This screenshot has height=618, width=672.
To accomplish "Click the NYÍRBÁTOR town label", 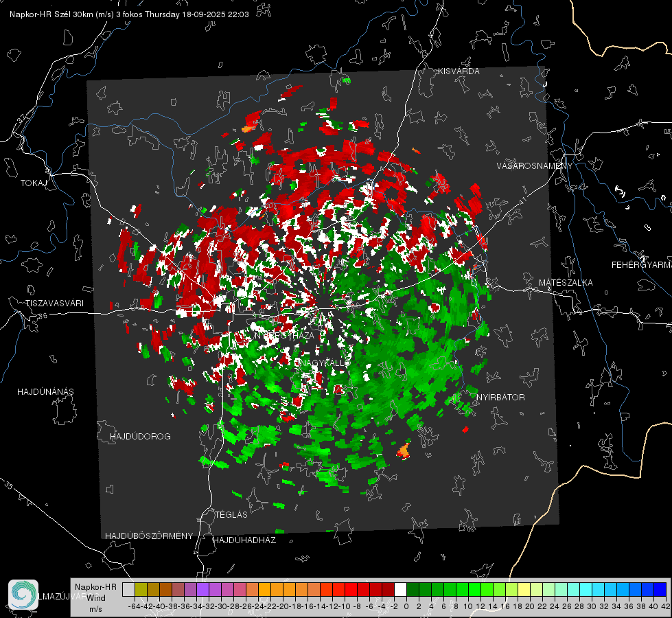I will point(500,398).
